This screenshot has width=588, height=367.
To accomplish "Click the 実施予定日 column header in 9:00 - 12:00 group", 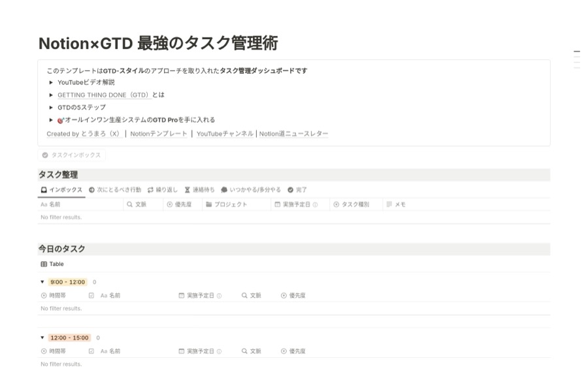I will tap(200, 296).
